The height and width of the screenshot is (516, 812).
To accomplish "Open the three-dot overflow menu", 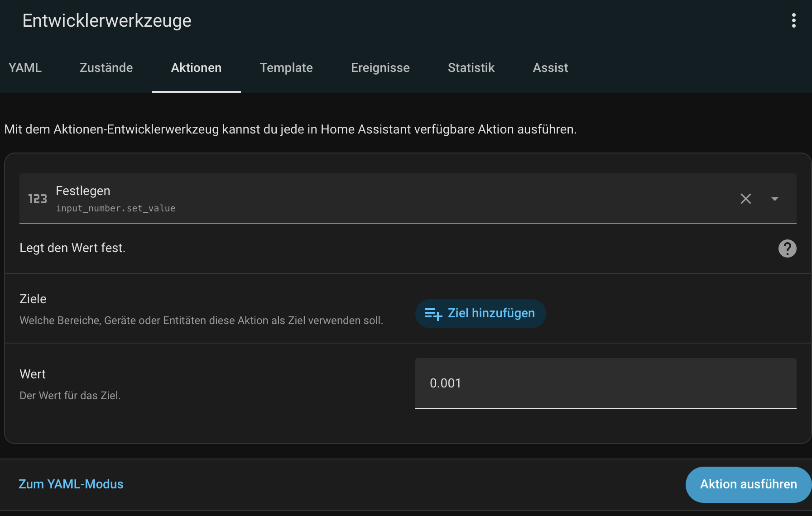I will pyautogui.click(x=793, y=21).
